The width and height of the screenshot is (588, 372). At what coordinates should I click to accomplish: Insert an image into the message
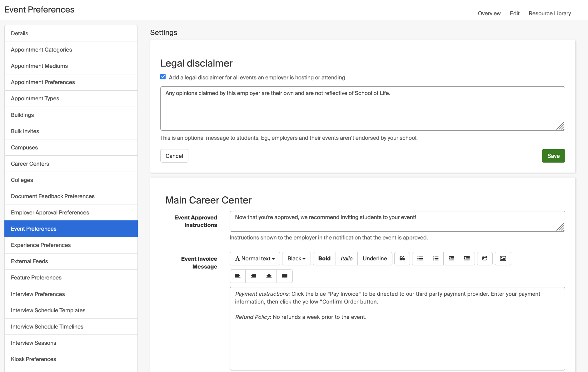503,259
